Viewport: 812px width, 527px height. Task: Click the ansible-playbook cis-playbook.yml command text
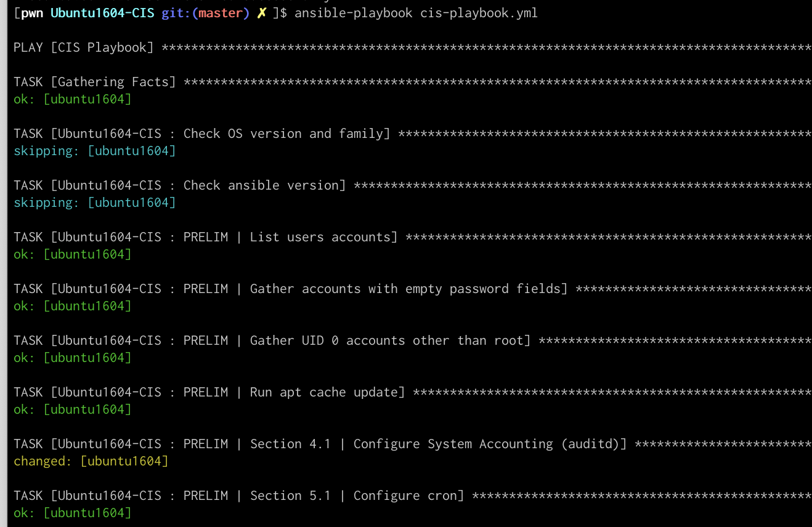tap(416, 13)
